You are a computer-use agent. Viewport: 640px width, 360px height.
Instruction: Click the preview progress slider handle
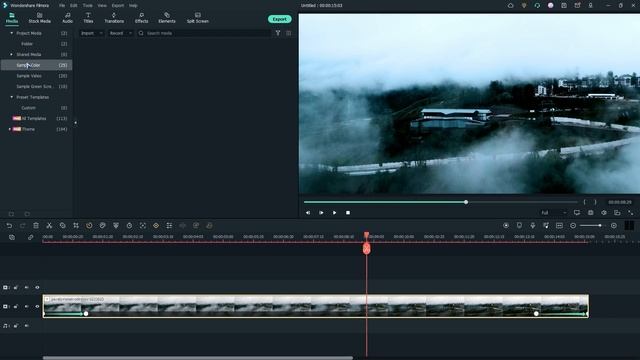[466, 202]
